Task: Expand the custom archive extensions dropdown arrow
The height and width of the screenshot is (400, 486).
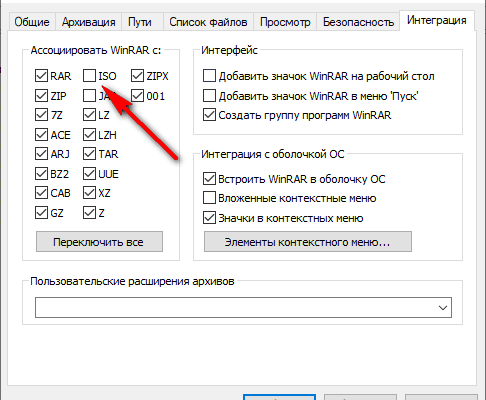Action: coord(443,308)
